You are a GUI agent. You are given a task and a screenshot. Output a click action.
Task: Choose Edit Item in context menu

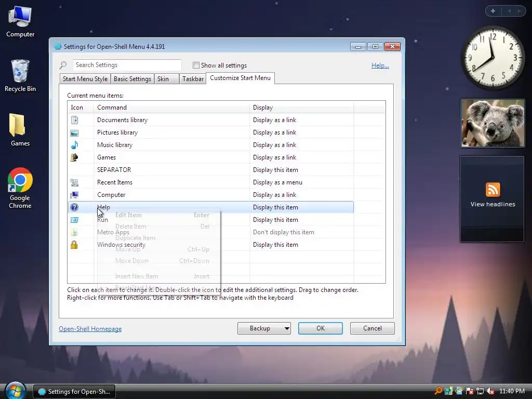[x=159, y=215]
